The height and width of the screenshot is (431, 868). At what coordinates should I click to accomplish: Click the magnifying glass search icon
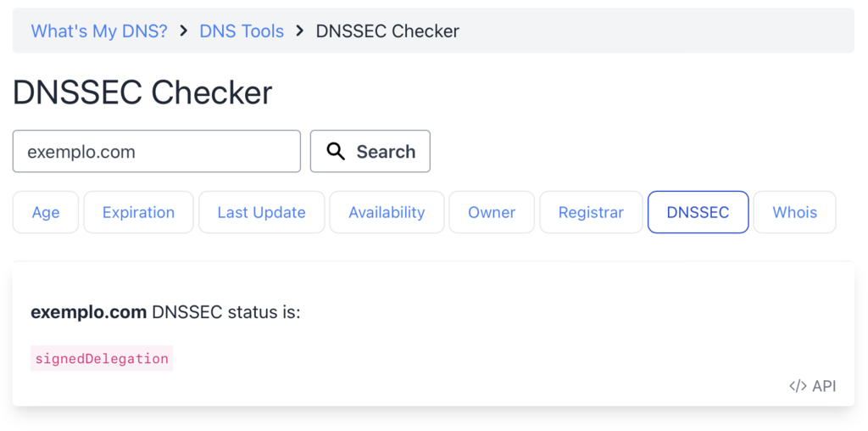tap(336, 151)
